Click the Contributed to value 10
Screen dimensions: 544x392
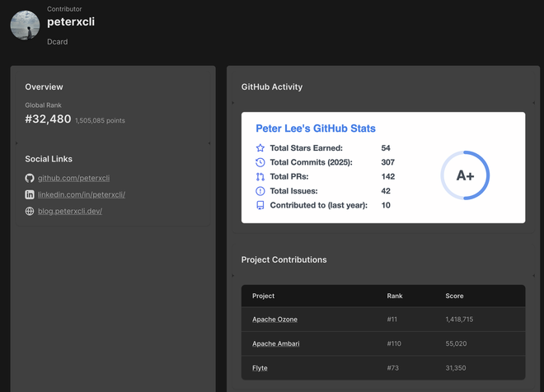(386, 205)
